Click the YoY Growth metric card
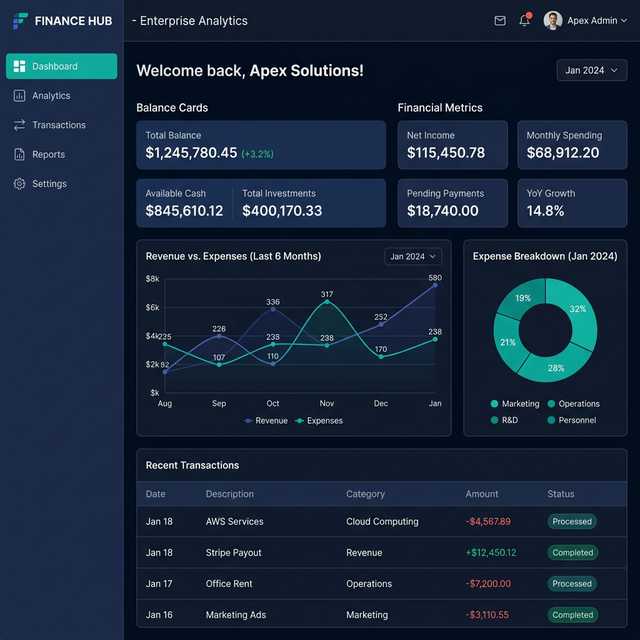 click(572, 203)
